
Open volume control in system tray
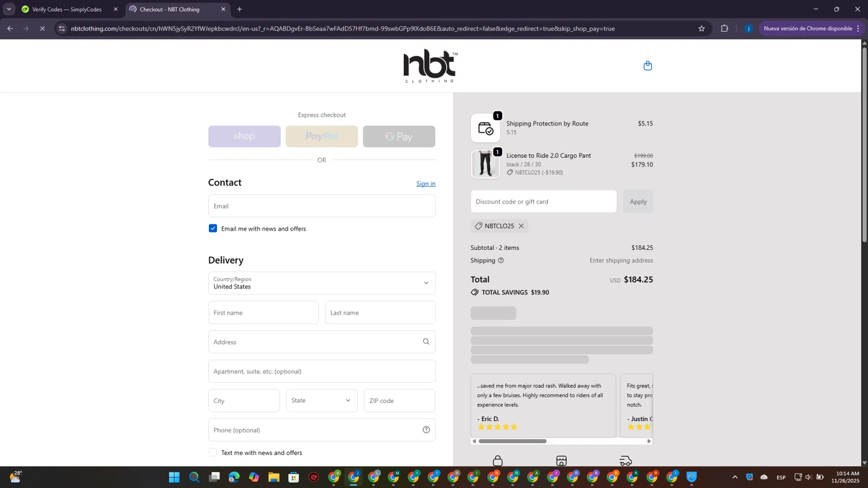tap(808, 477)
